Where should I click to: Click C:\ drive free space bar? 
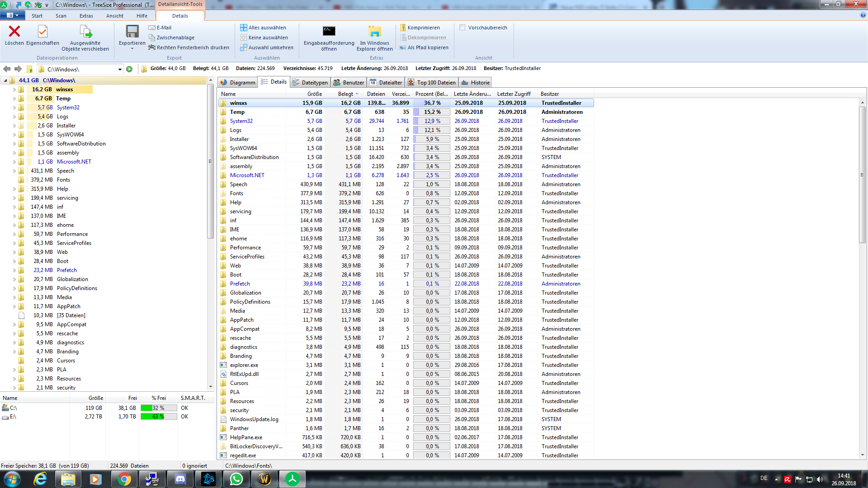(x=158, y=408)
